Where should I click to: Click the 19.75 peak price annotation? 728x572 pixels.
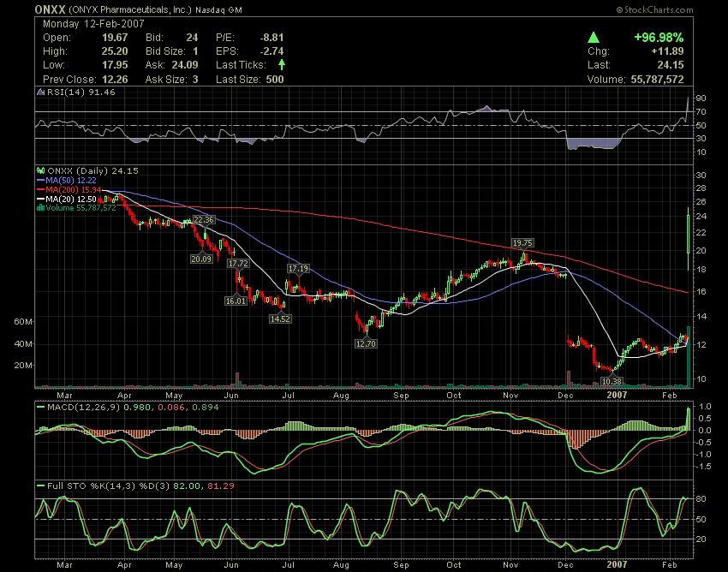pyautogui.click(x=522, y=243)
